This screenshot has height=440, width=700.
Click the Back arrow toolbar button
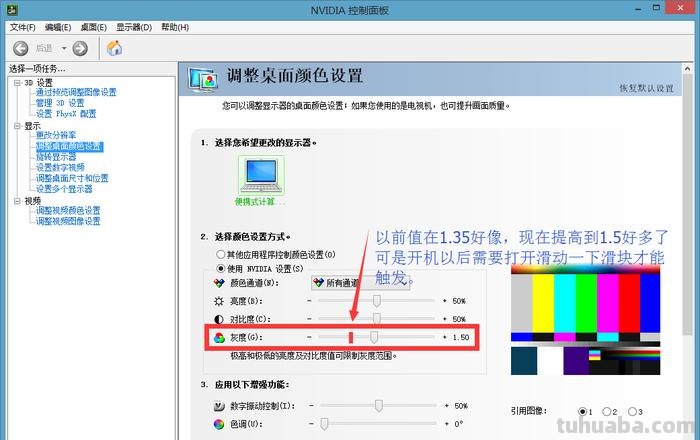21,48
